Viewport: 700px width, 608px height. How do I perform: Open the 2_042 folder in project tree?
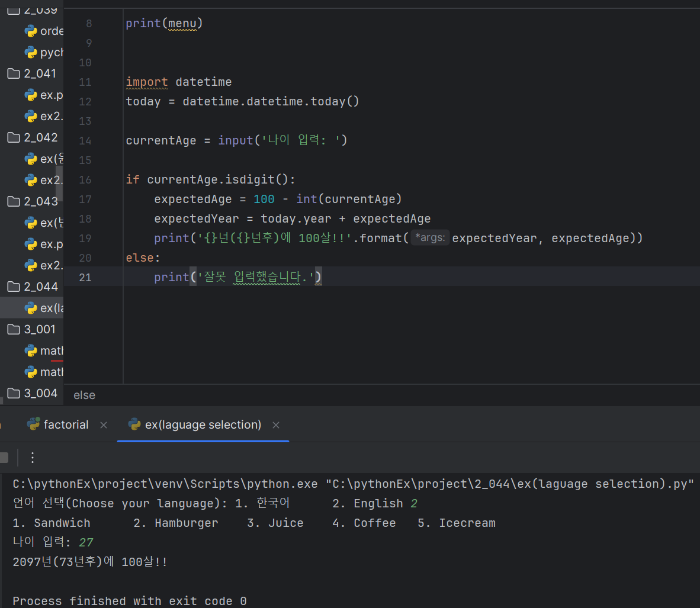[32, 137]
